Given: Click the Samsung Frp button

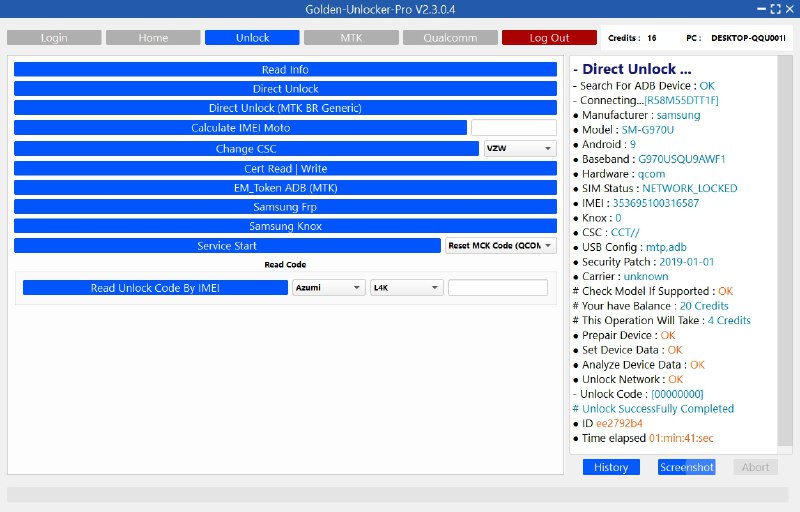Looking at the screenshot, I should tap(285, 207).
